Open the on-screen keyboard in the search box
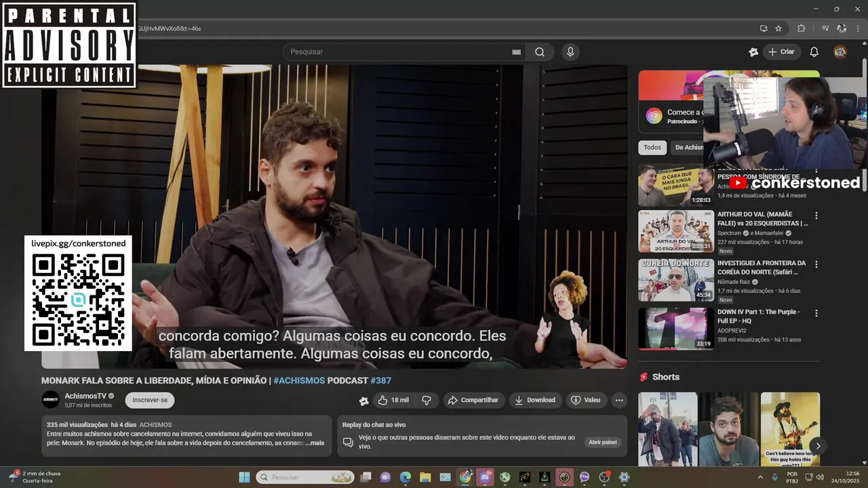This screenshot has height=488, width=868. 516,52
